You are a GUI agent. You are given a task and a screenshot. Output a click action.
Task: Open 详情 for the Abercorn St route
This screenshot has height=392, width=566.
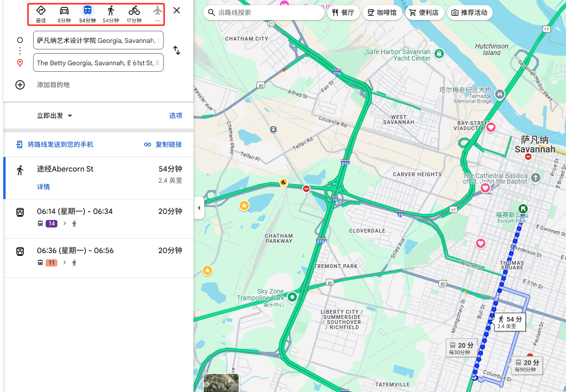43,187
